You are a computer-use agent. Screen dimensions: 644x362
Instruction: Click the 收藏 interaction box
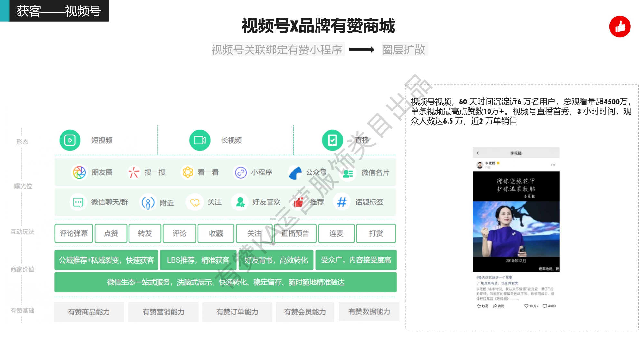[x=216, y=233]
